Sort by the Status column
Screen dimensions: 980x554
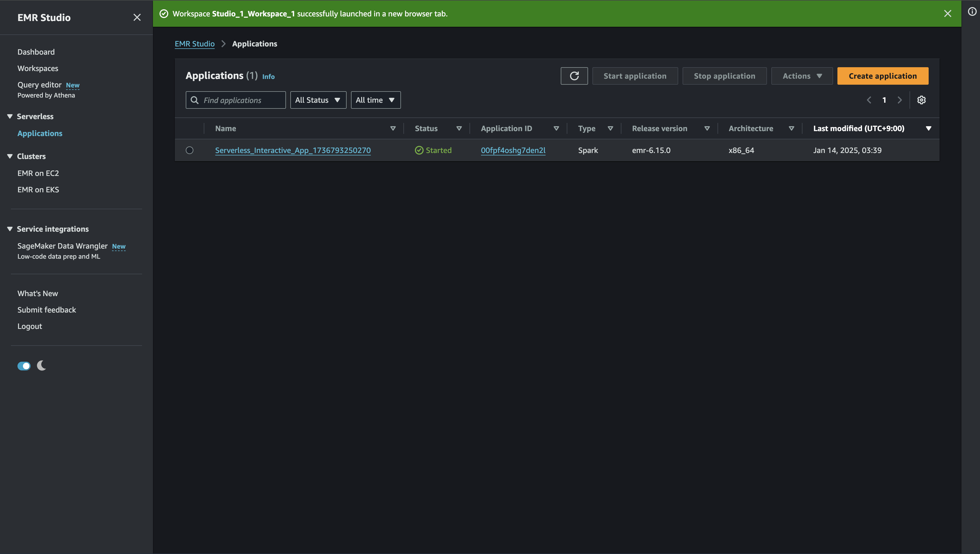(459, 129)
